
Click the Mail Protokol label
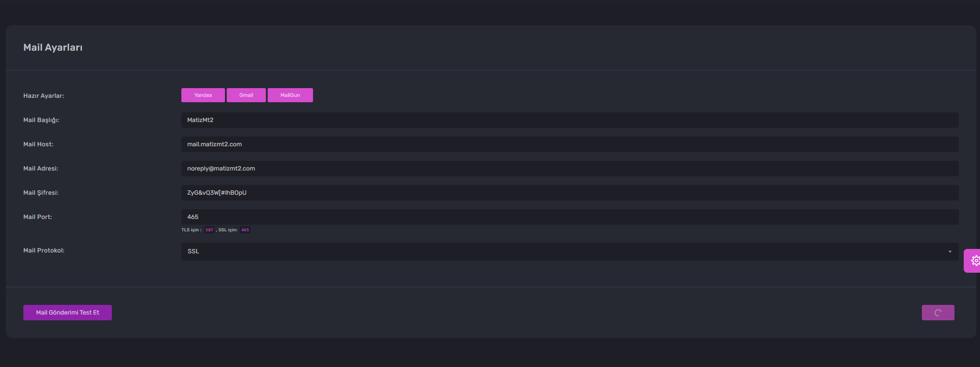coord(44,250)
